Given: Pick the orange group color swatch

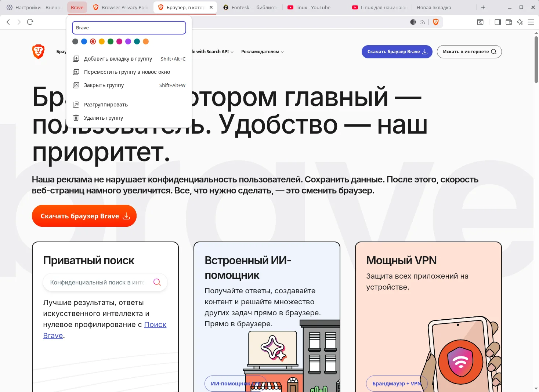Looking at the screenshot, I should 146,41.
